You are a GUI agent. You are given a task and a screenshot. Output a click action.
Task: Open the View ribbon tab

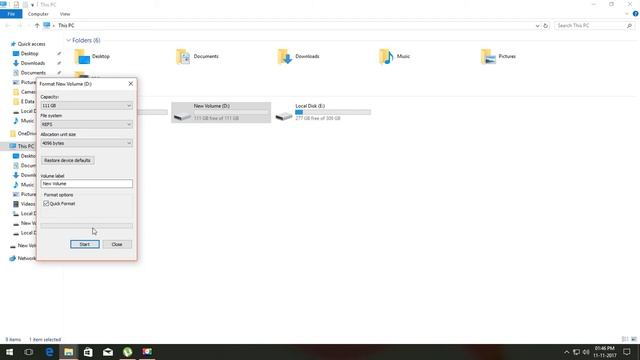(x=65, y=14)
